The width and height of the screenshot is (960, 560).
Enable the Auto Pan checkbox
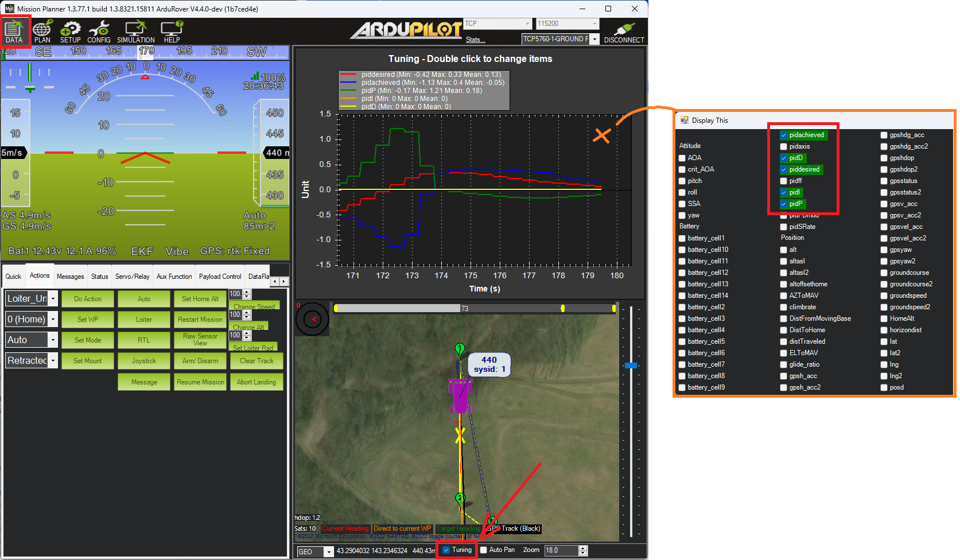(484, 550)
